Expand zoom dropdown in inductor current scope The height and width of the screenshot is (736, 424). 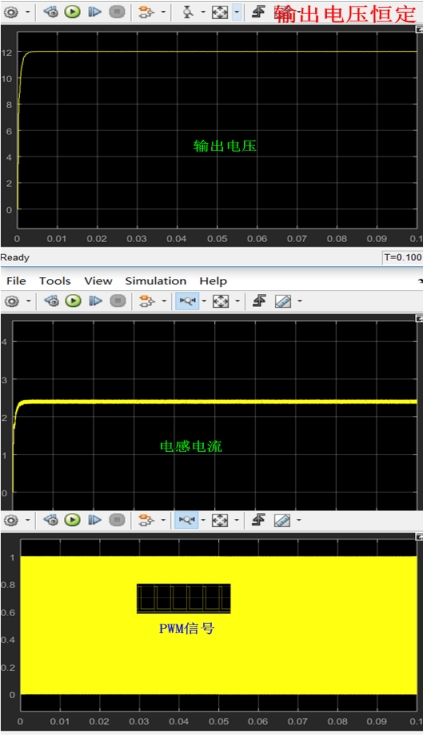coord(204,301)
